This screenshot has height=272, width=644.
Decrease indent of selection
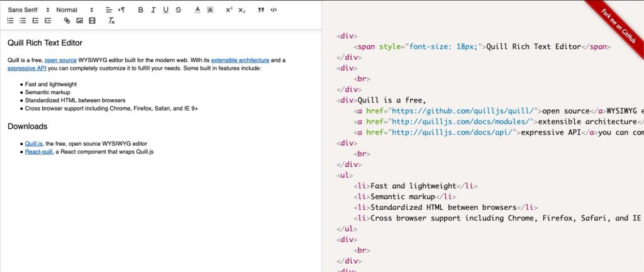tap(35, 21)
